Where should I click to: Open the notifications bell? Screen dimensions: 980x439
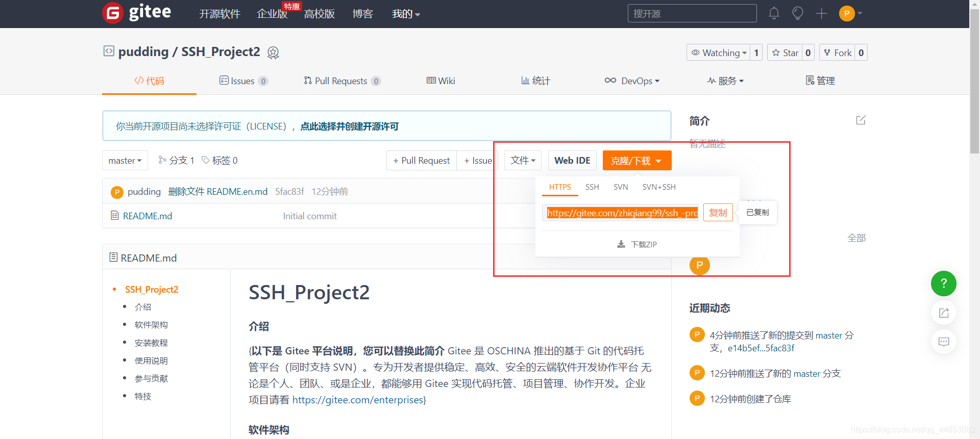pos(774,13)
